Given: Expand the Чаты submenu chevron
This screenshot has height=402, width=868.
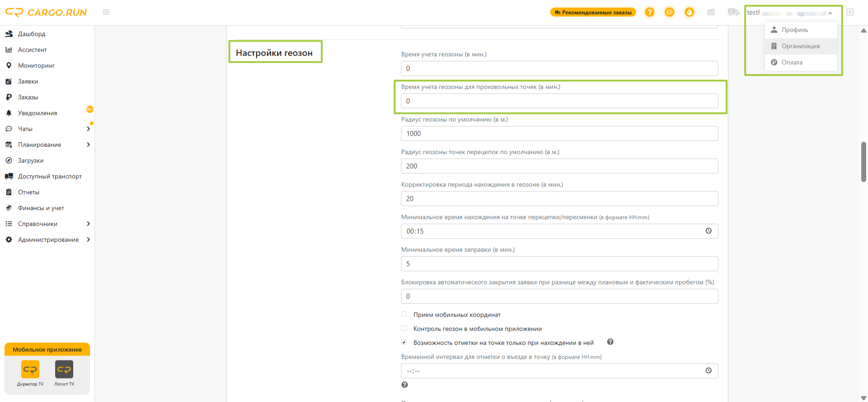Looking at the screenshot, I should 88,129.
